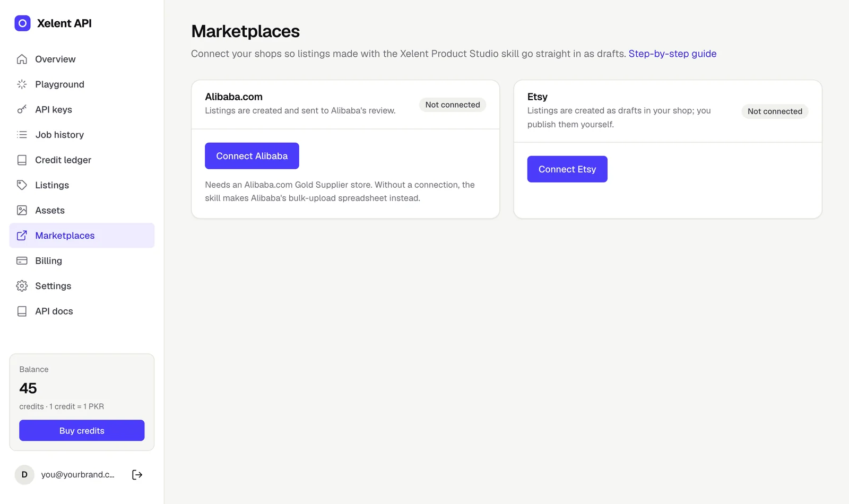The height and width of the screenshot is (504, 849).
Task: Click the Assets image icon
Action: click(22, 210)
